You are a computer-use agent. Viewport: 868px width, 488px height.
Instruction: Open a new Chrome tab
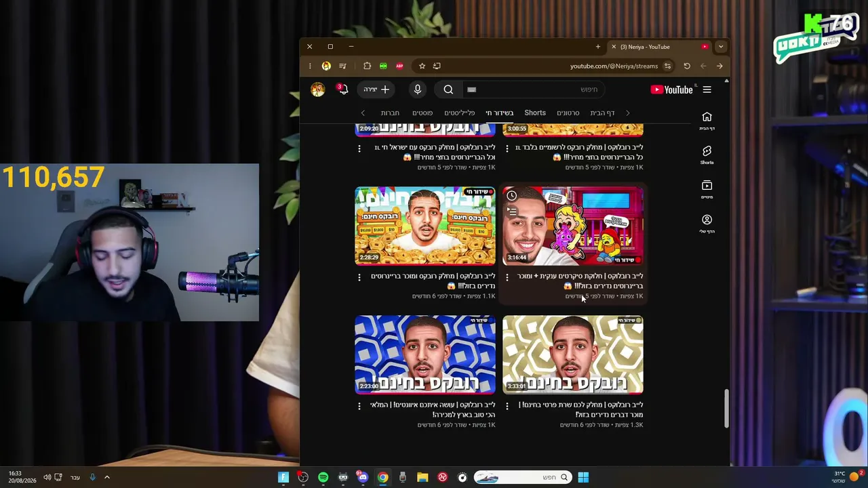[x=597, y=47]
